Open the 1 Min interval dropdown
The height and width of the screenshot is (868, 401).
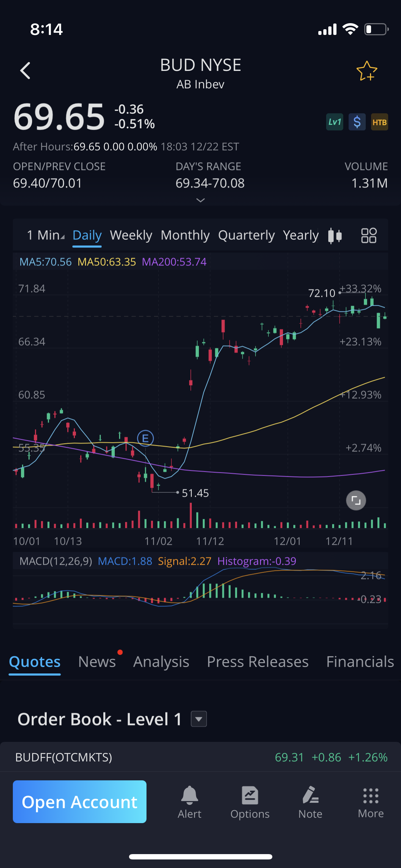point(46,236)
